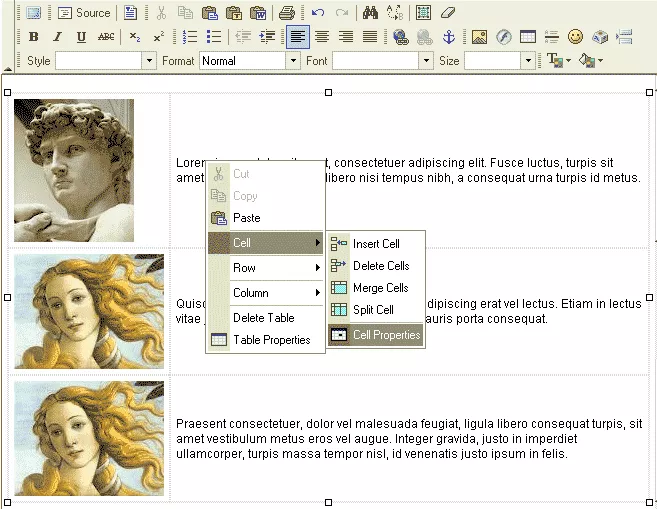The height and width of the screenshot is (509, 657).
Task: Click Insert Flash icon
Action: [x=504, y=37]
